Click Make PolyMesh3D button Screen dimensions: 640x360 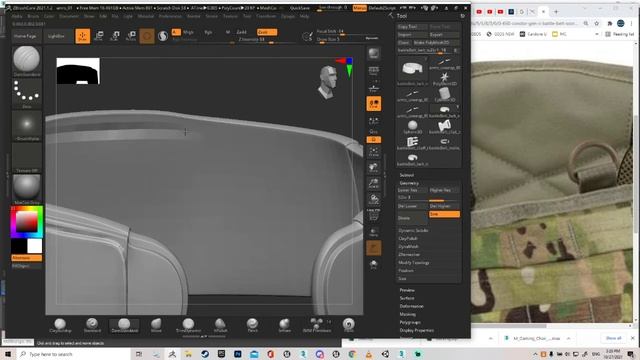click(x=436, y=42)
